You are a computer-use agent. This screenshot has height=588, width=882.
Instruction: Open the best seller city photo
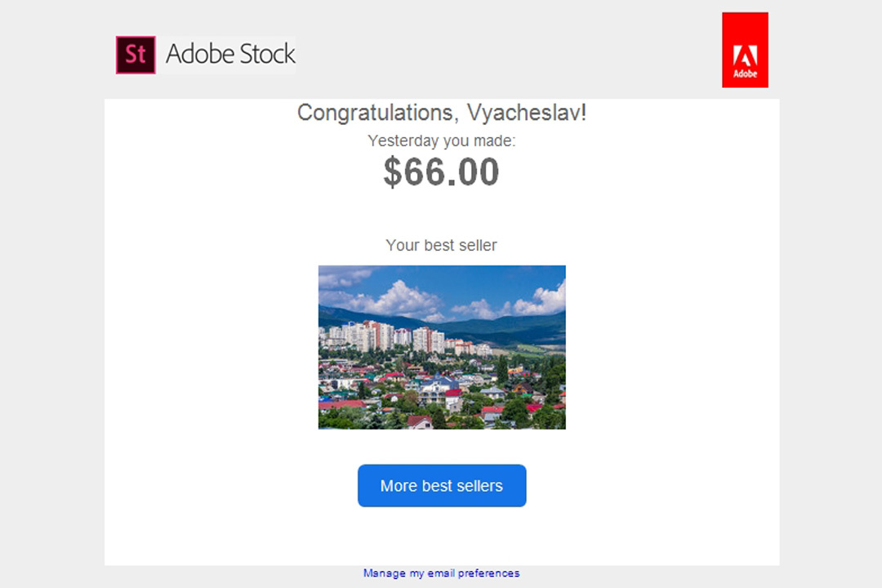[442, 347]
